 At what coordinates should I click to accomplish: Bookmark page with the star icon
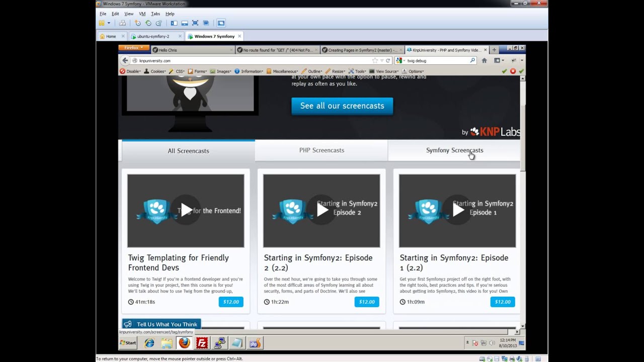point(375,60)
